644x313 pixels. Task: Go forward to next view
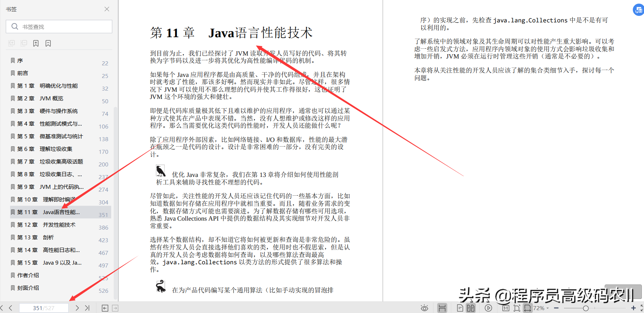coord(115,308)
